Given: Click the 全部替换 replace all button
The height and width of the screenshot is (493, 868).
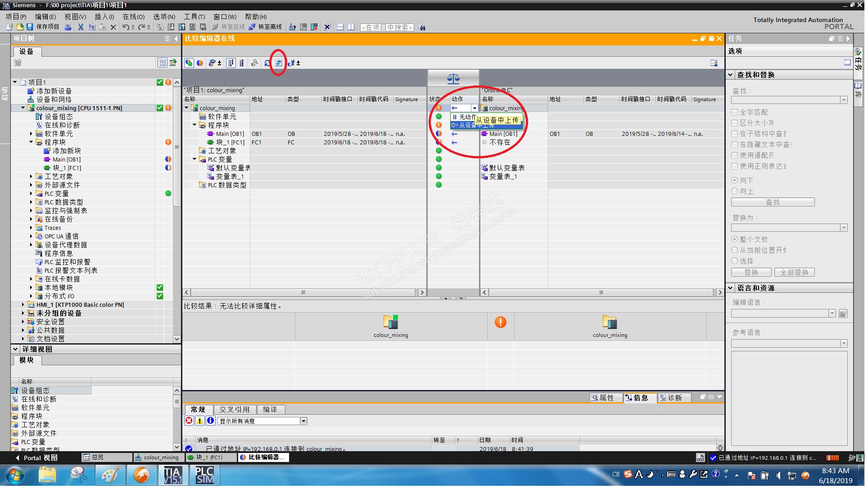Looking at the screenshot, I should [794, 272].
